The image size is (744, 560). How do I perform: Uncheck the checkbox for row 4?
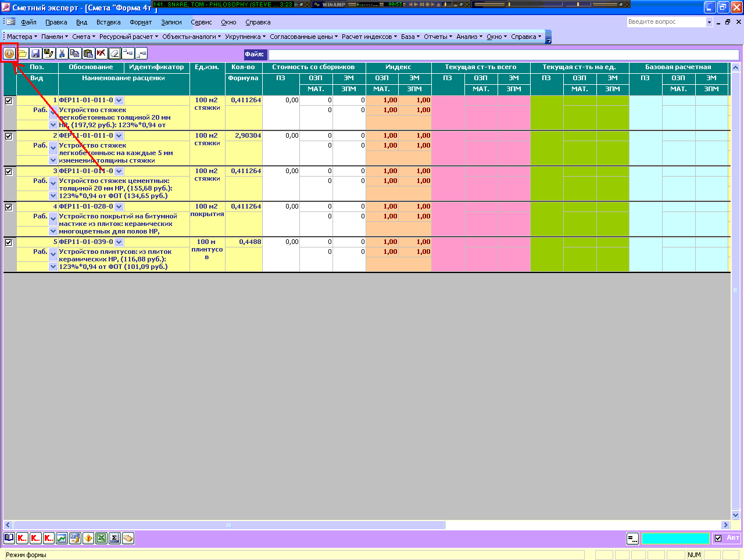click(x=9, y=207)
